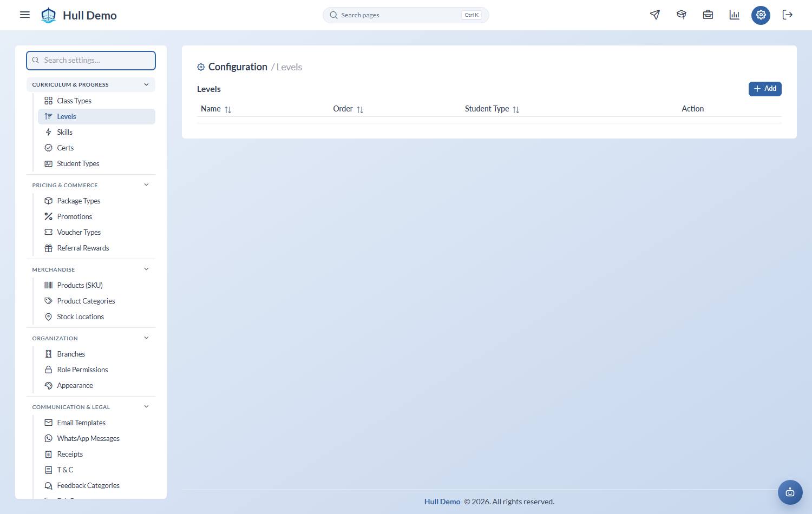The width and height of the screenshot is (812, 514).
Task: Open Role Permissions page
Action: pyautogui.click(x=96, y=370)
